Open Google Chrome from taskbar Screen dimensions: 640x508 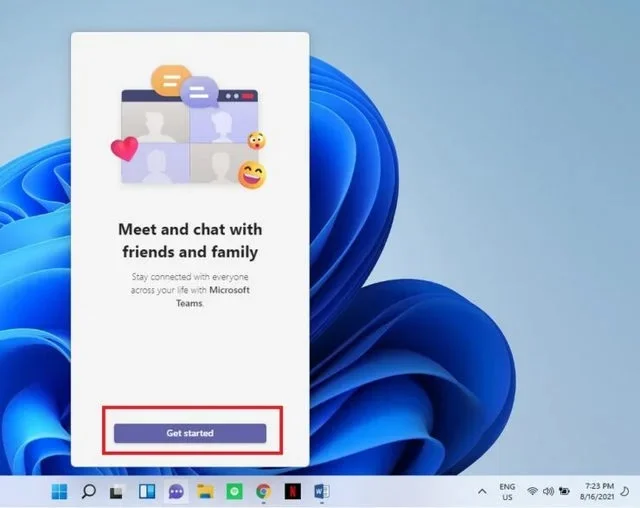pos(264,491)
